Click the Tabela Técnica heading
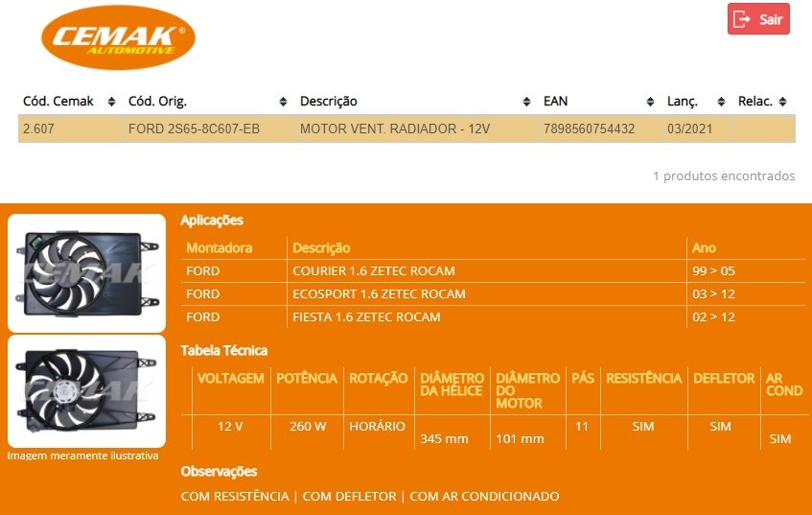Viewport: 812px width, 515px height. point(223,351)
